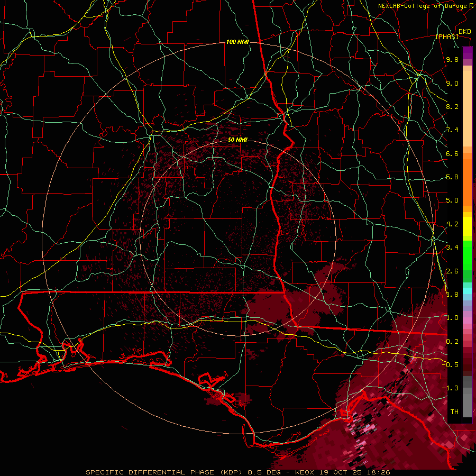Click the 2.6 scale value
The image size is (476, 476).
click(452, 271)
